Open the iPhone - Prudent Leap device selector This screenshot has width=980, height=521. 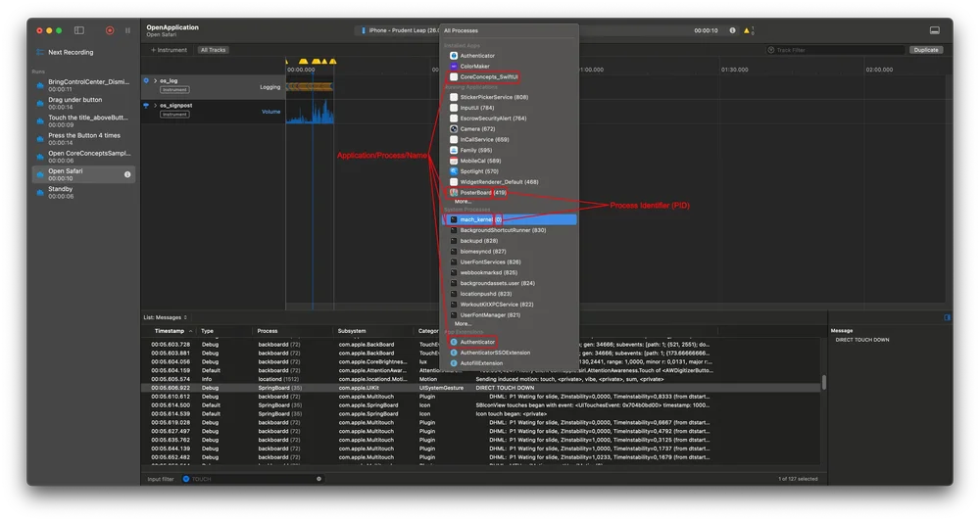pyautogui.click(x=400, y=30)
